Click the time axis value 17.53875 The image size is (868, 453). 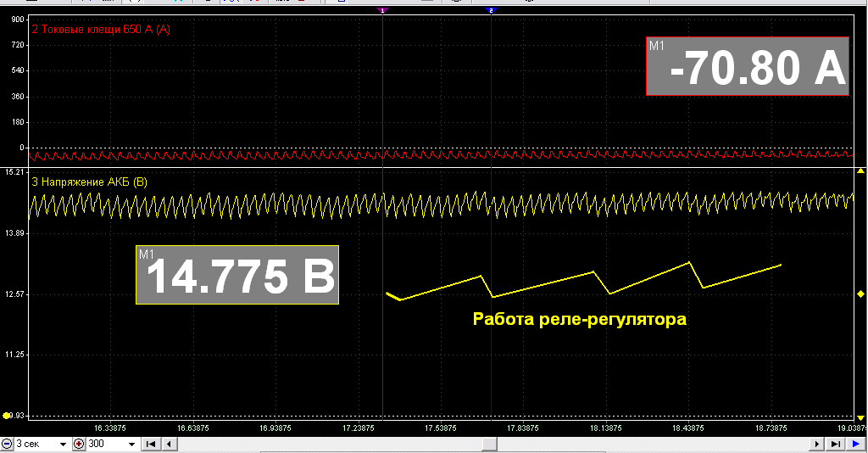pyautogui.click(x=441, y=428)
